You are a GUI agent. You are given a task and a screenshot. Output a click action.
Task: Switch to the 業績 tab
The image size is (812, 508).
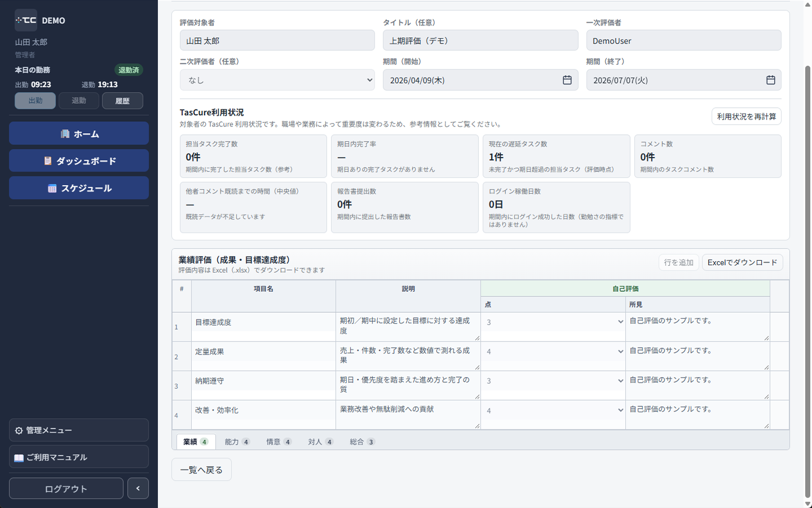[196, 442]
